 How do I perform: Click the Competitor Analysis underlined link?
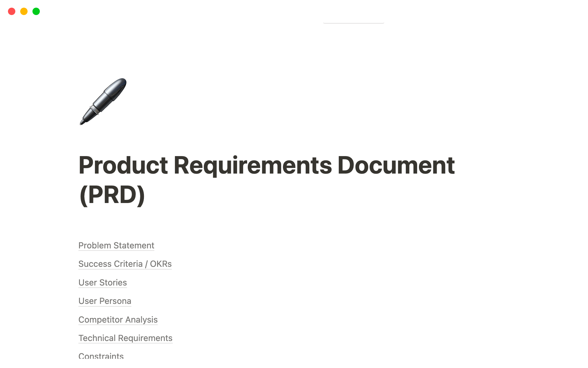pyautogui.click(x=118, y=319)
